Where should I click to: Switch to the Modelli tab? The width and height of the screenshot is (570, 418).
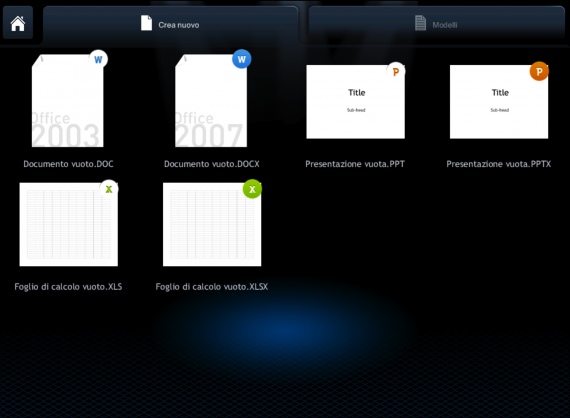coord(436,25)
